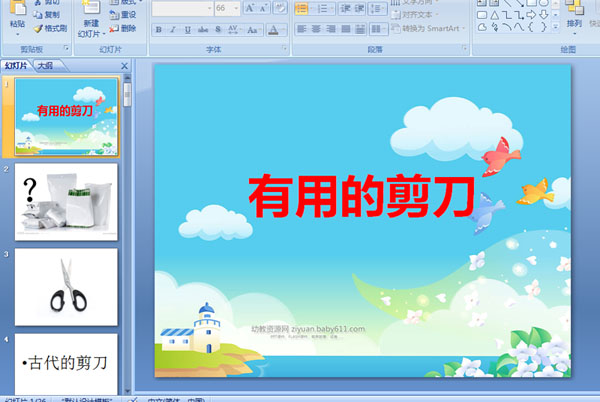Switch to the Outline (大纲) tab
Viewport: 600px width, 402px height.
pos(44,66)
